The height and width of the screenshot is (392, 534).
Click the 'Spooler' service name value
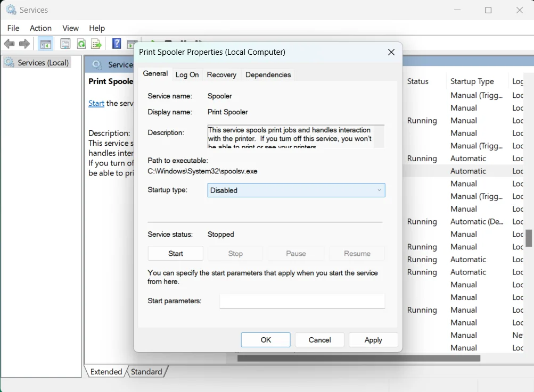pos(220,96)
